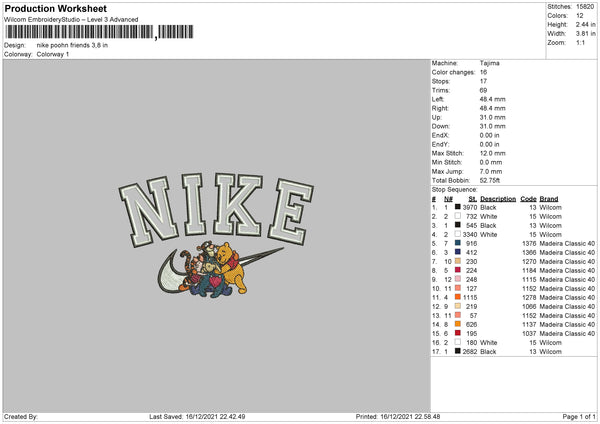The width and height of the screenshot is (600, 424).
Task: Select the crimson swatch with code 1184
Action: point(458,270)
